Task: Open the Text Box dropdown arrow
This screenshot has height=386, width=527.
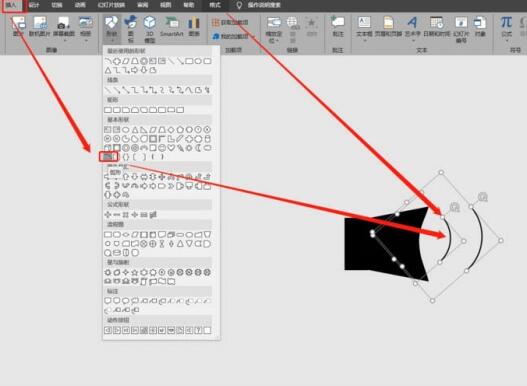Action: pyautogui.click(x=364, y=40)
